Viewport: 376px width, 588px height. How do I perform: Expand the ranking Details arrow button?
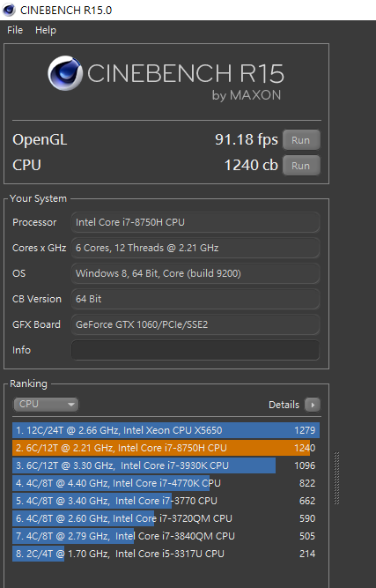313,405
